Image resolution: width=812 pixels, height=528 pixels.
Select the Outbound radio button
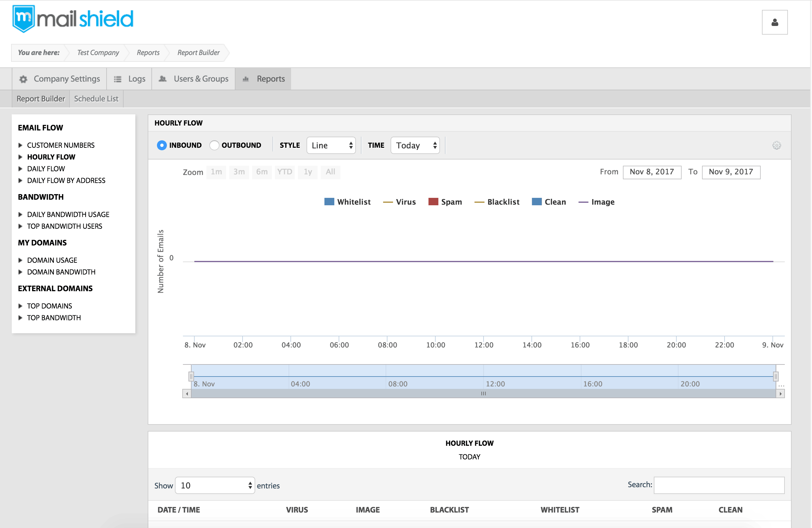pyautogui.click(x=214, y=145)
